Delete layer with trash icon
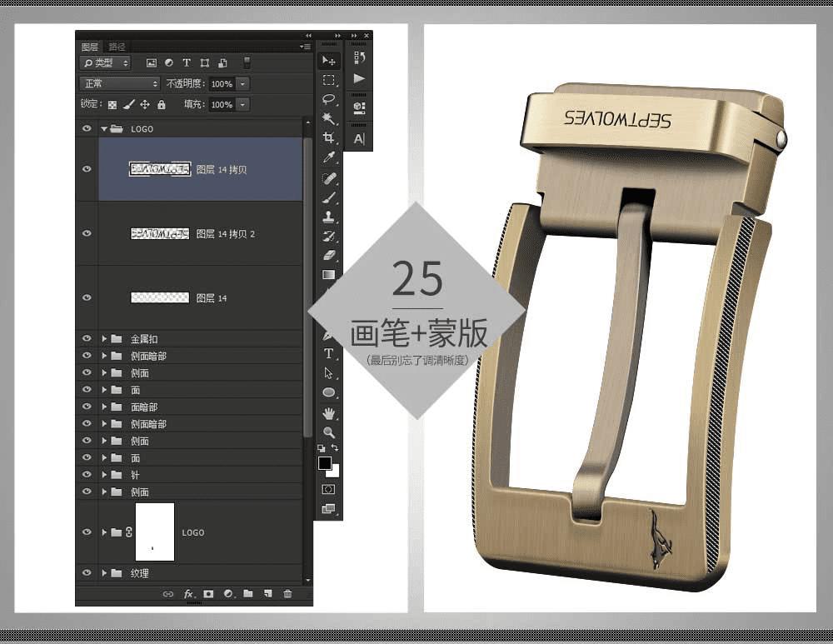 [x=287, y=593]
